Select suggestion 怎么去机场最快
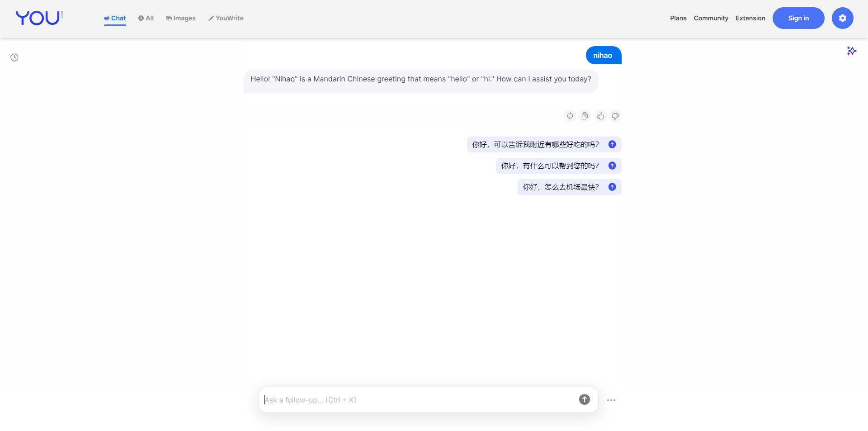 (570, 187)
